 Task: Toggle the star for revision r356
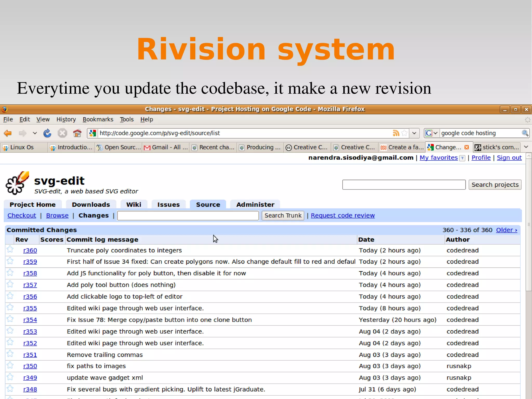pyautogui.click(x=10, y=296)
